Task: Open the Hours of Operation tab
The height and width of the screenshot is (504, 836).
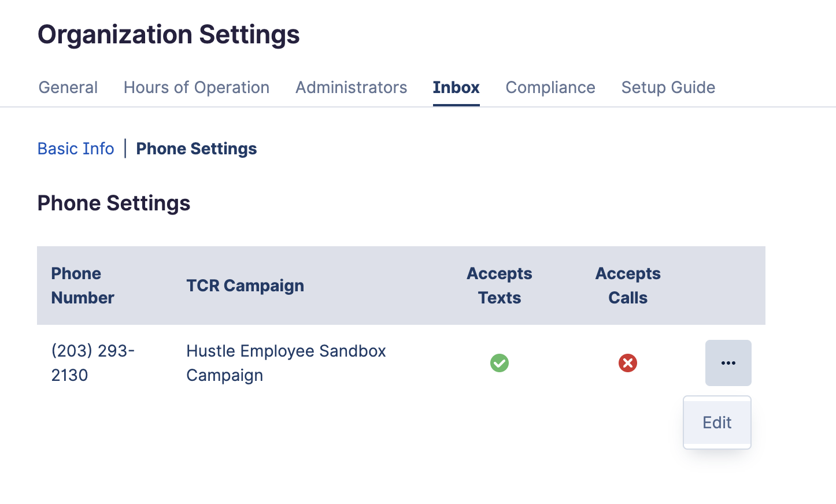Action: (x=197, y=87)
